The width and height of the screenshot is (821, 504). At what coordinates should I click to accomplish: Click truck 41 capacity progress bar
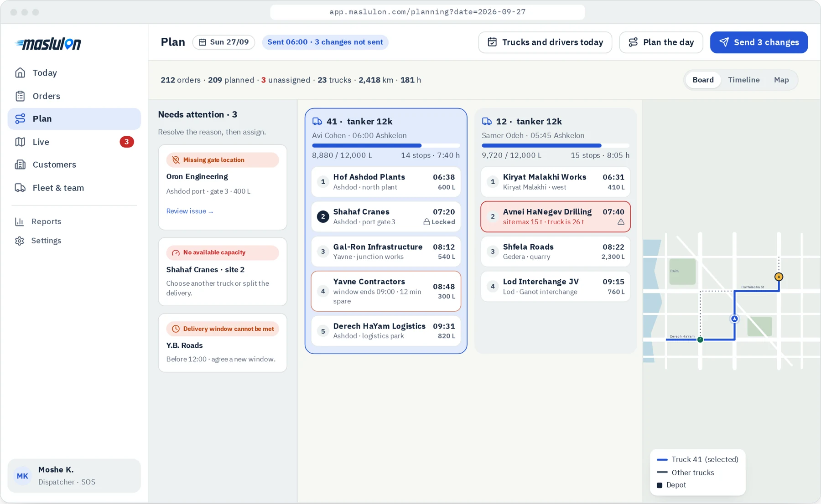[x=386, y=146]
